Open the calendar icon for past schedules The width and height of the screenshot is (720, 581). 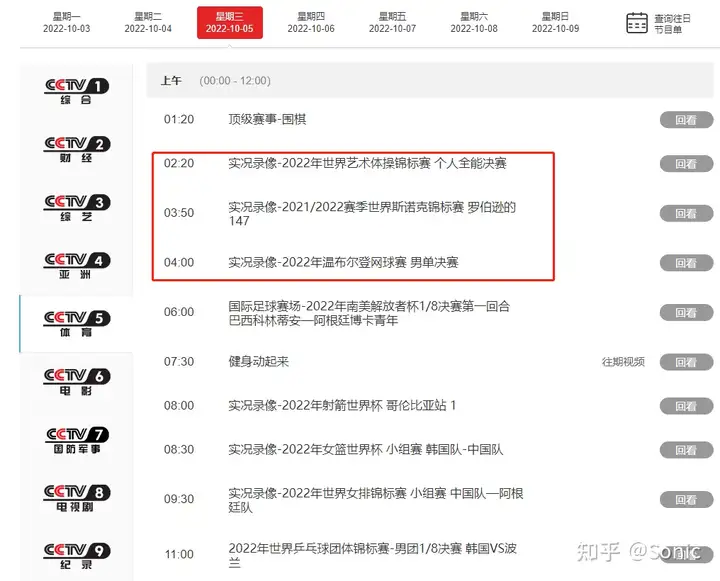[x=637, y=23]
